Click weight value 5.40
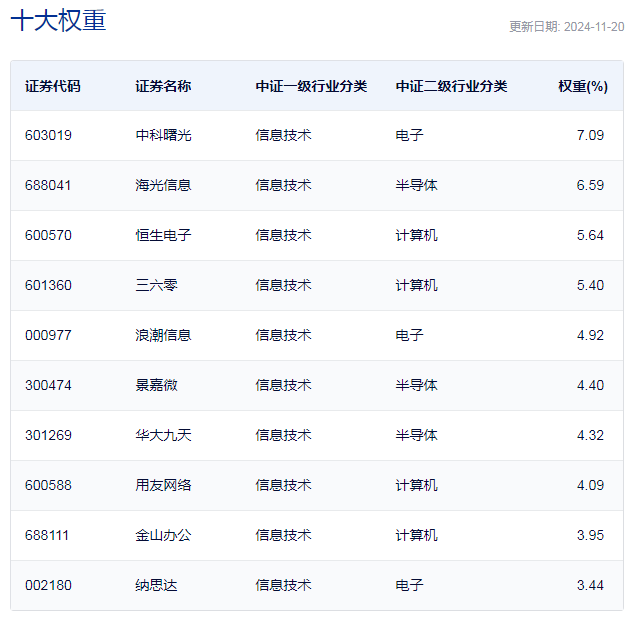The height and width of the screenshot is (622, 636). pyautogui.click(x=590, y=285)
